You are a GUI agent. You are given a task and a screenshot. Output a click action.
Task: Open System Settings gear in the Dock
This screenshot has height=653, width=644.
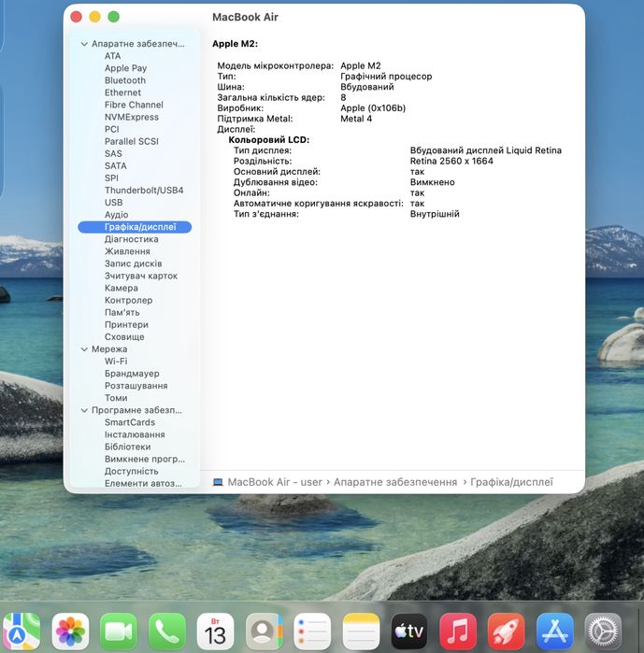point(603,632)
